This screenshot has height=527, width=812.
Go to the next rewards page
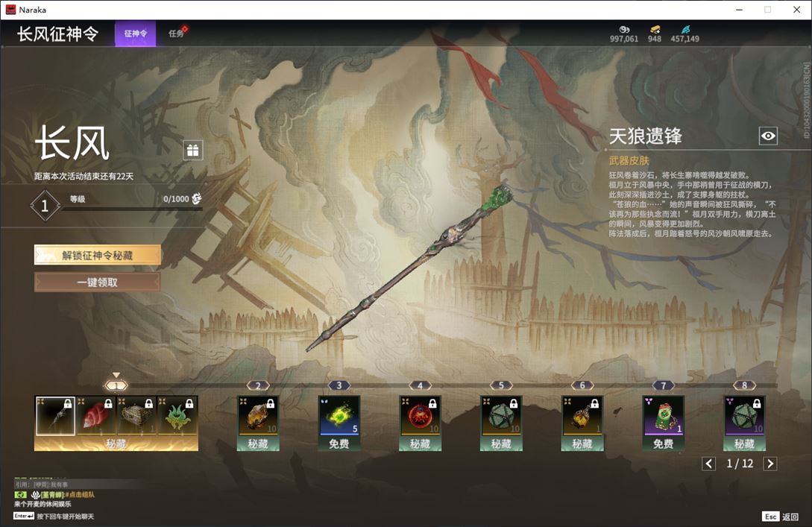[x=770, y=464]
